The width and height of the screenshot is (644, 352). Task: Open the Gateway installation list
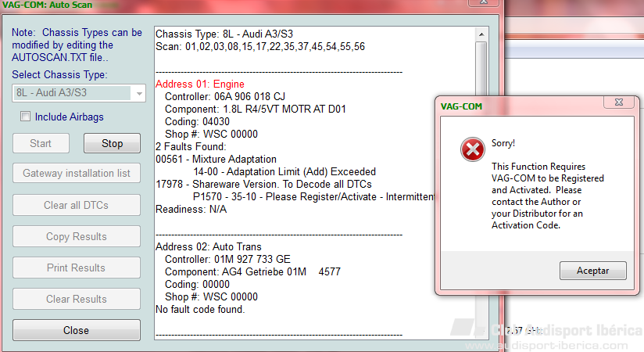point(77,173)
